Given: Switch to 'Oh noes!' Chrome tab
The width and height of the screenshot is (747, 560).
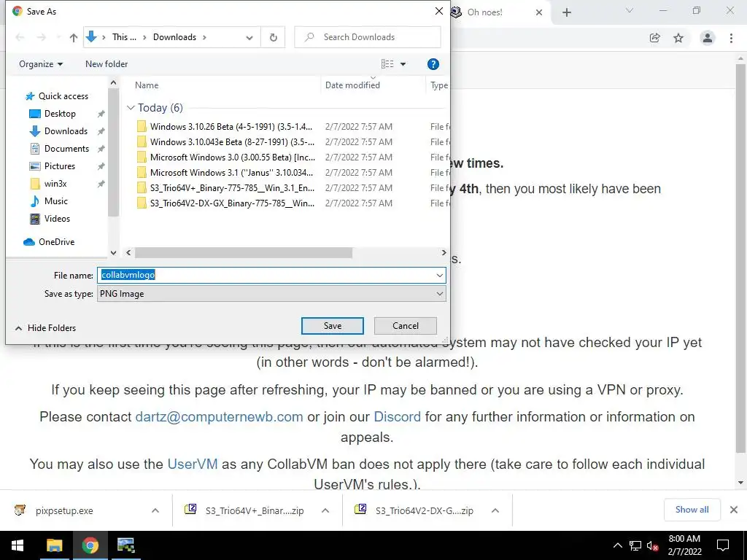Looking at the screenshot, I should (x=485, y=12).
